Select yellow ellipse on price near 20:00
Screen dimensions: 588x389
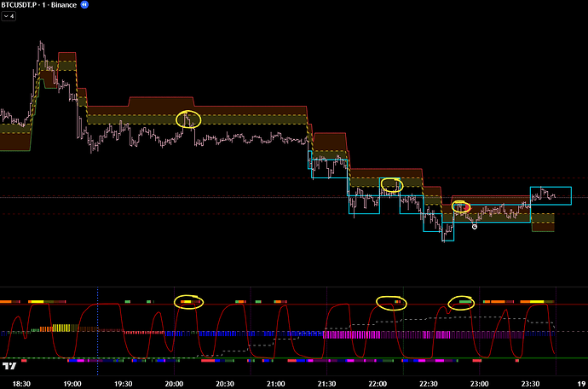coord(187,119)
